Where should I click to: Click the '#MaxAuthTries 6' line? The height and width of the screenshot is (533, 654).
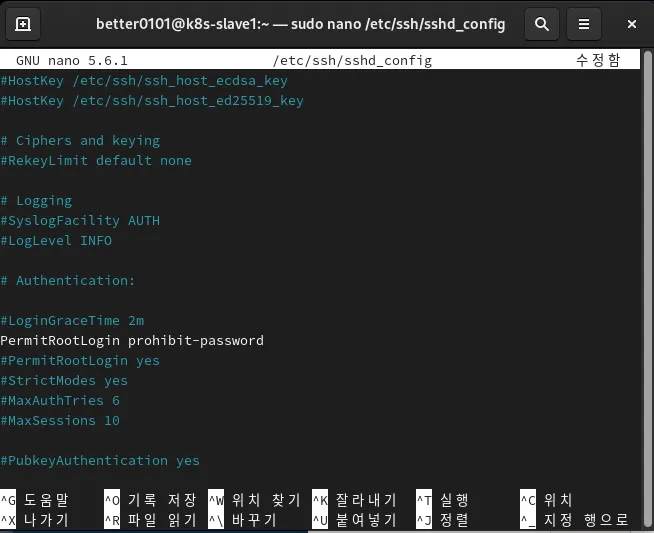(x=60, y=401)
